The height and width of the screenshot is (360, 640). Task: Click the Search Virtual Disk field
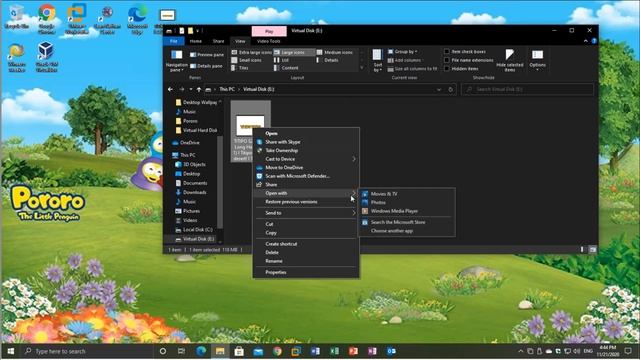pos(527,89)
